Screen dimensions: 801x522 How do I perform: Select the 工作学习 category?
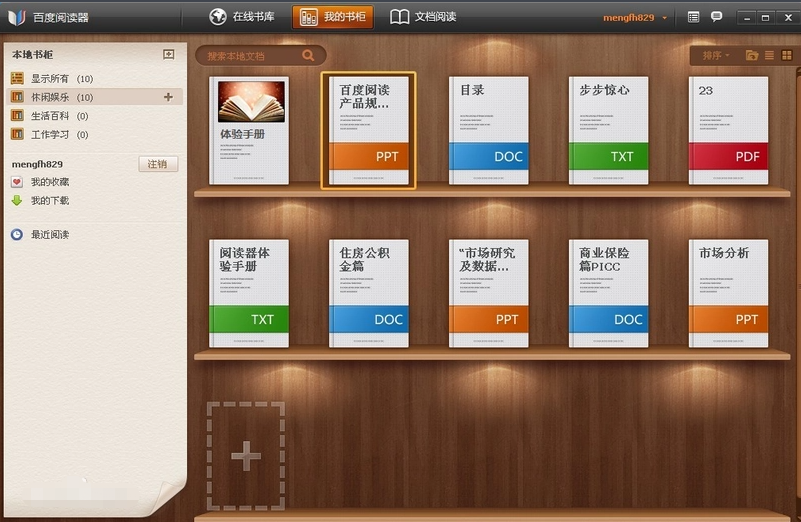tap(48, 134)
